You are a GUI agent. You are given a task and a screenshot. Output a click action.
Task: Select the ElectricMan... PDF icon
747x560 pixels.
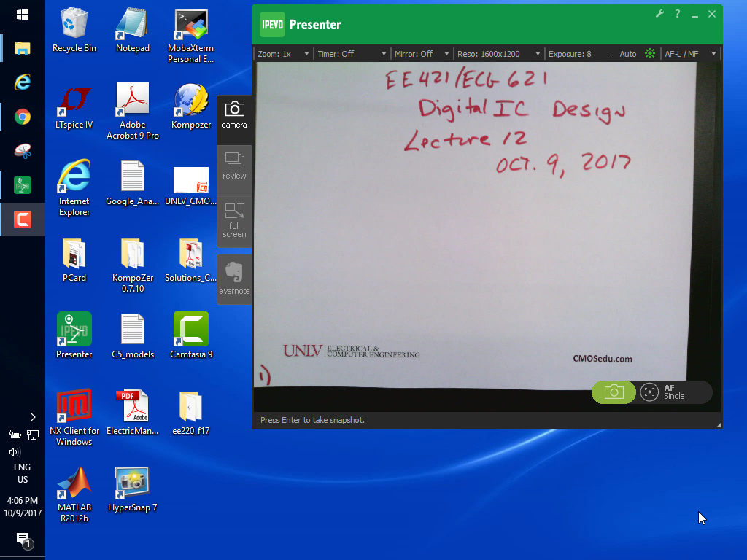pos(133,413)
